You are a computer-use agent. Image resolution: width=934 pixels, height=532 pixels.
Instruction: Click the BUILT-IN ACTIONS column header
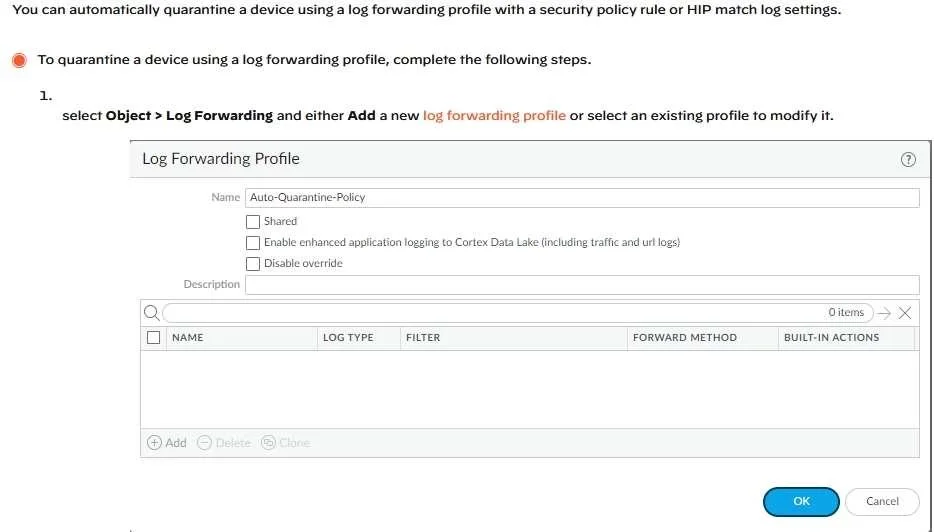coord(832,337)
